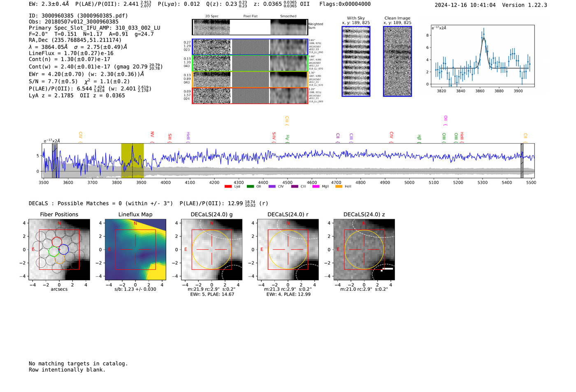Click the orange circle fiber in Fiber Positions

pyautogui.click(x=60, y=259)
